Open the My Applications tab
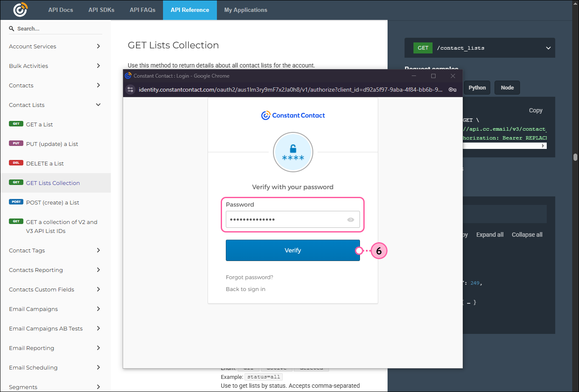 click(x=246, y=10)
